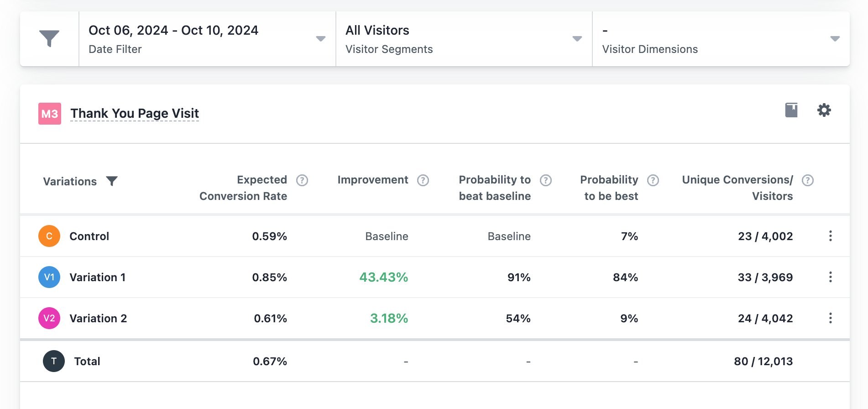The image size is (868, 409).
Task: Click the Expected Conversion Rate header
Action: [x=243, y=188]
